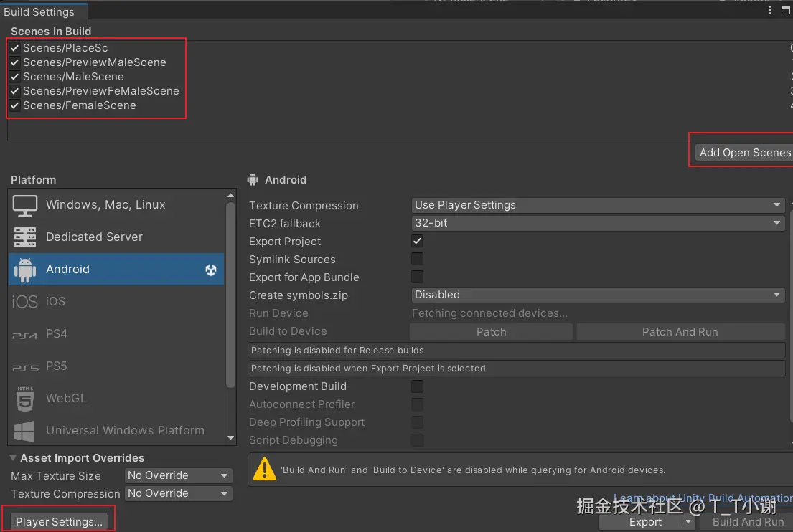Open the Max Texture Size No Override dropdown
The width and height of the screenshot is (793, 532).
[x=178, y=475]
